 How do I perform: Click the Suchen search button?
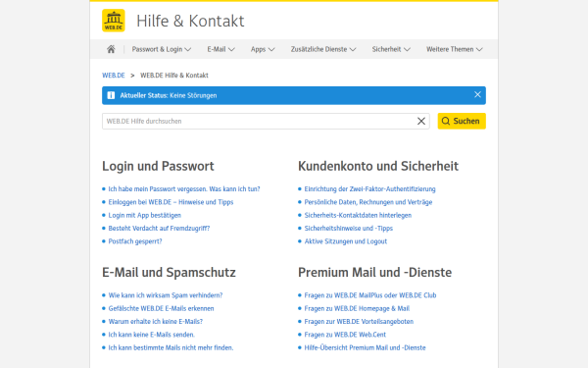(462, 121)
